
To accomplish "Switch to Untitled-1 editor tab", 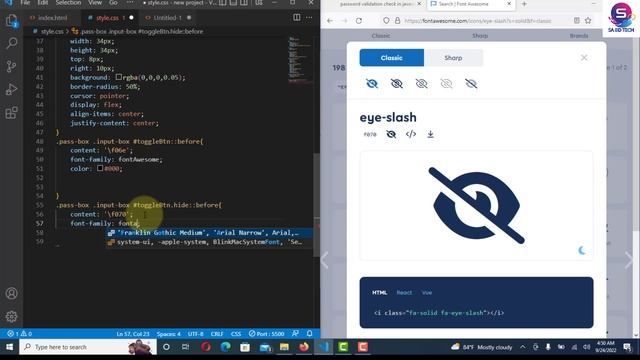I will [x=167, y=18].
